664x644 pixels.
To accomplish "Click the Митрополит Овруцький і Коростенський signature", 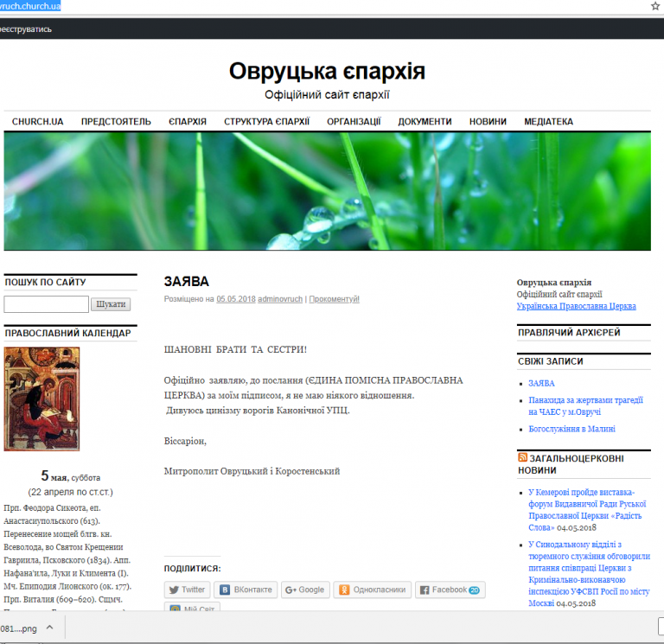I will point(252,471).
